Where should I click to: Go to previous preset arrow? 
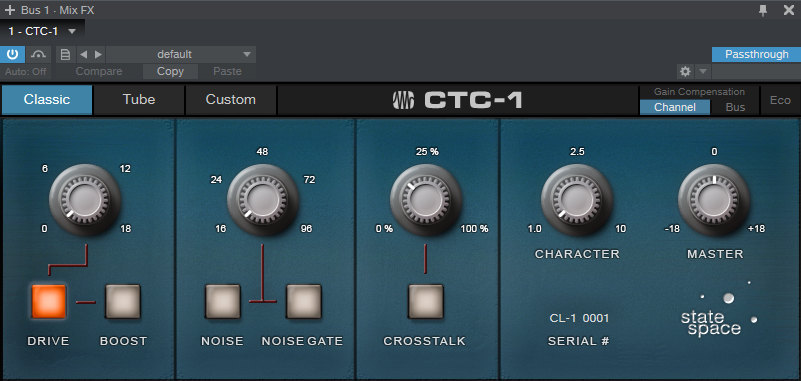84,54
